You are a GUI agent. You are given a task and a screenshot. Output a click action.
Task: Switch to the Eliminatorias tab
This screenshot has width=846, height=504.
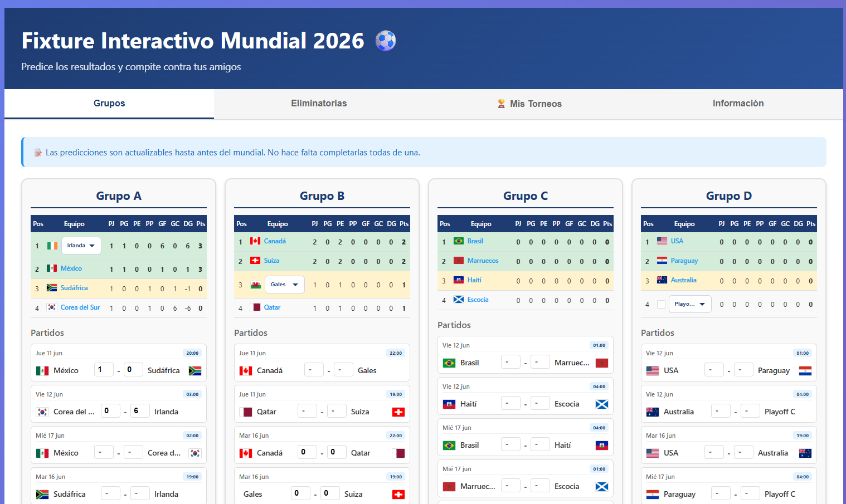(x=319, y=104)
